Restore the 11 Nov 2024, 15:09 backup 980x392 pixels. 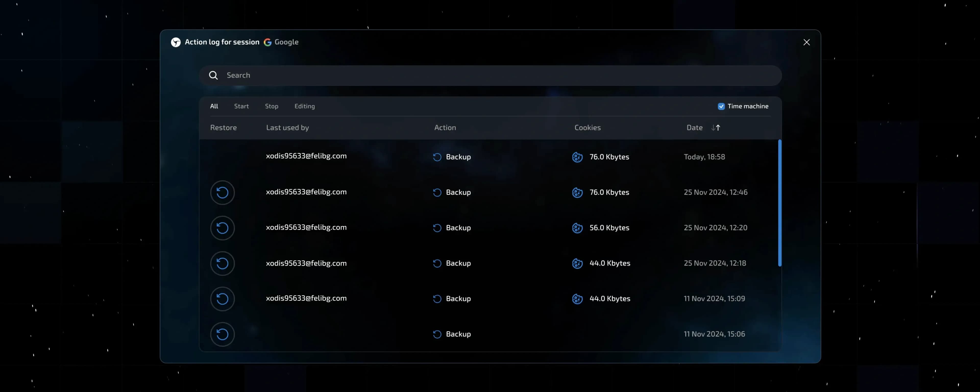pyautogui.click(x=222, y=299)
